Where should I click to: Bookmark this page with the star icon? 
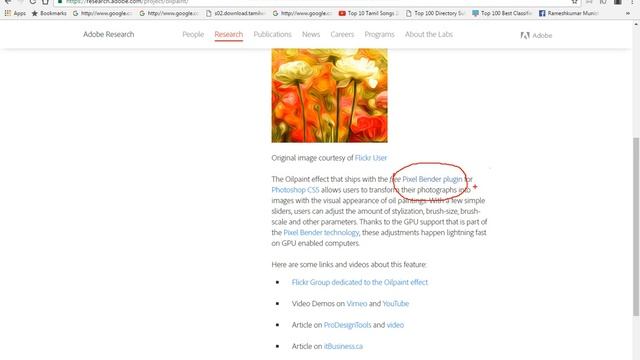click(x=574, y=2)
